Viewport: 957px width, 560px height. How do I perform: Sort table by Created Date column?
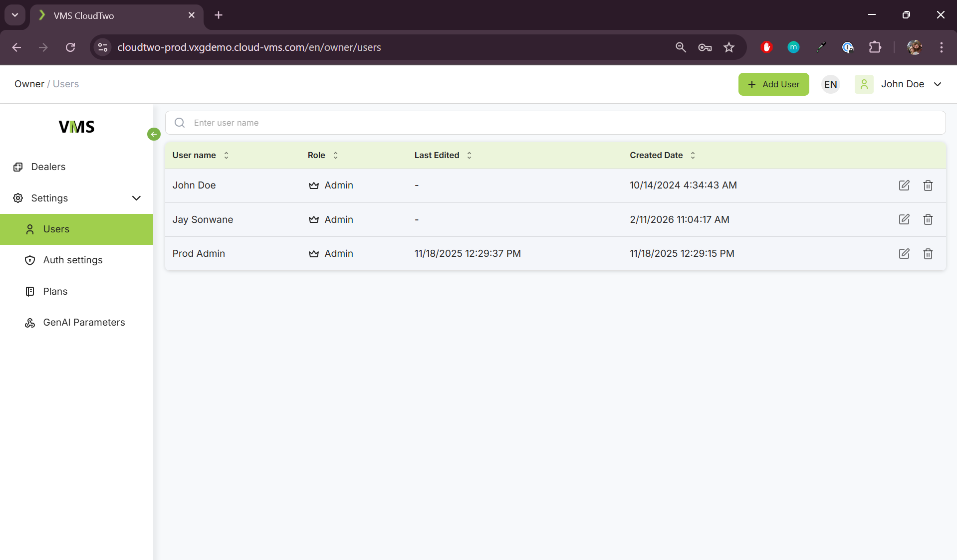point(693,155)
